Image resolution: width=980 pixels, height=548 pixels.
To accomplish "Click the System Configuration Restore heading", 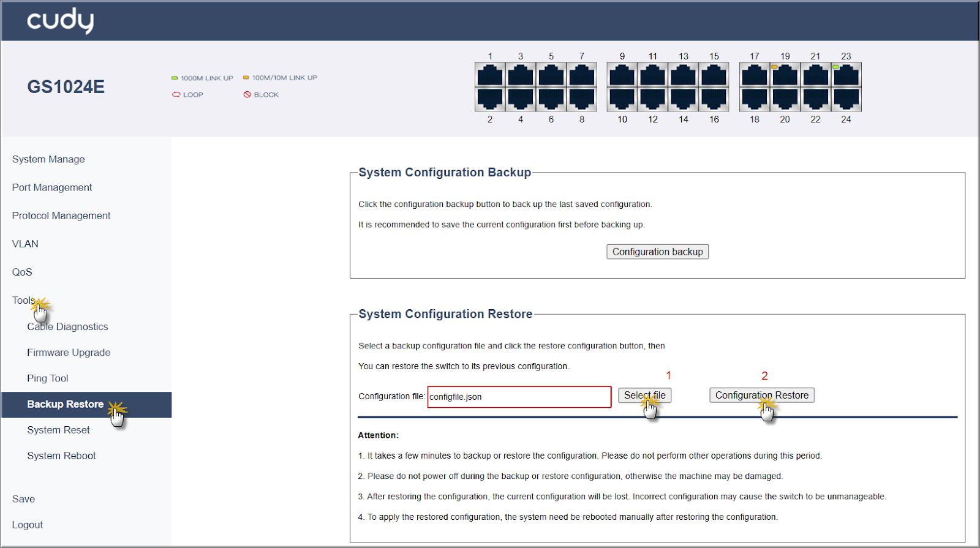I will [445, 314].
